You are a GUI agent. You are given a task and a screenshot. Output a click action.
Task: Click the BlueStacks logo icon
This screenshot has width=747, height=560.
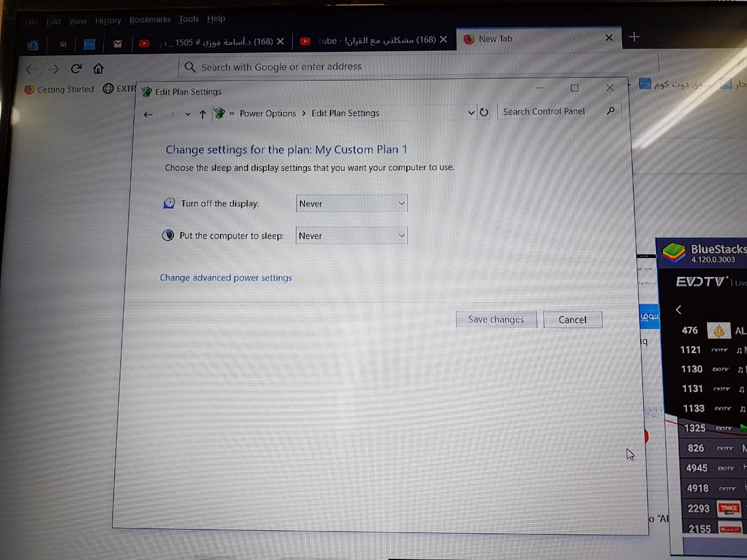(x=673, y=253)
